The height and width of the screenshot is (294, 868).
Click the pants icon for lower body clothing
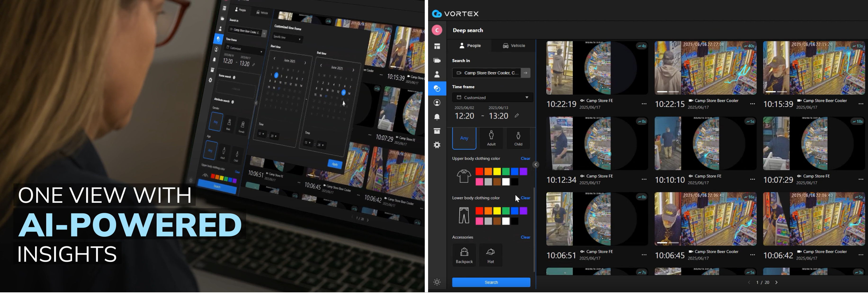click(464, 216)
